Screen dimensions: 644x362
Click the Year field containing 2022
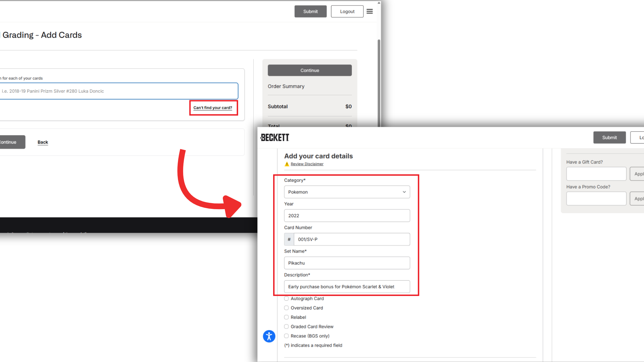pyautogui.click(x=347, y=215)
